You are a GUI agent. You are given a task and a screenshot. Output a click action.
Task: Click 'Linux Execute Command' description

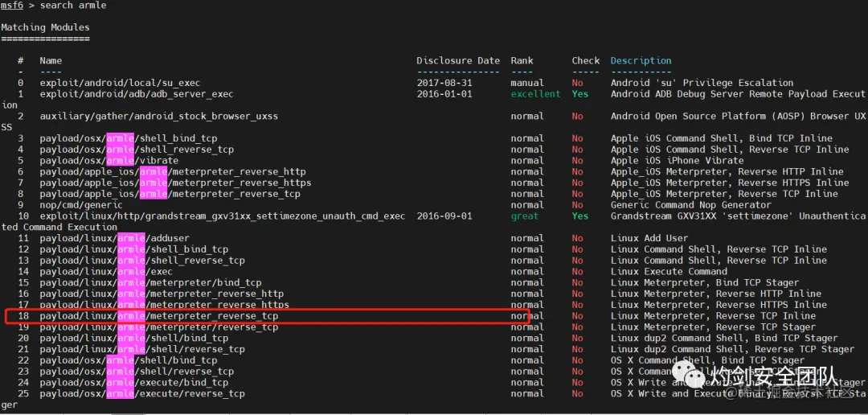click(669, 271)
